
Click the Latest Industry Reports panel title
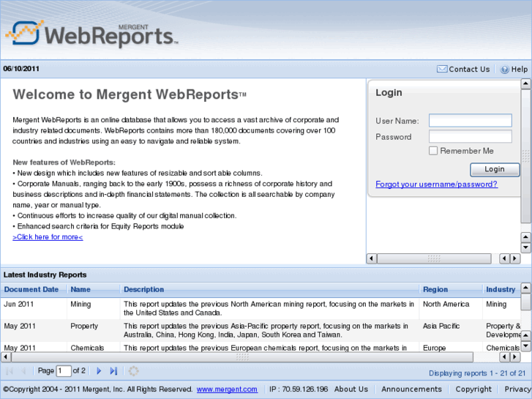[45, 275]
